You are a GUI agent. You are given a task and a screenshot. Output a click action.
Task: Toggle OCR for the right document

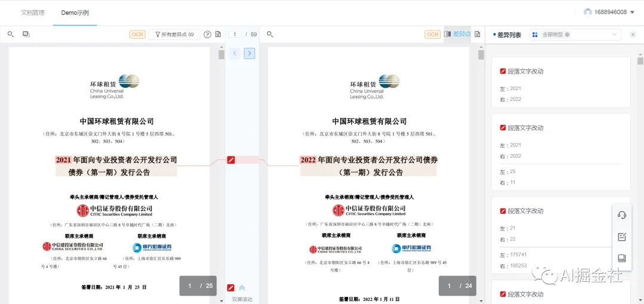[x=433, y=35]
